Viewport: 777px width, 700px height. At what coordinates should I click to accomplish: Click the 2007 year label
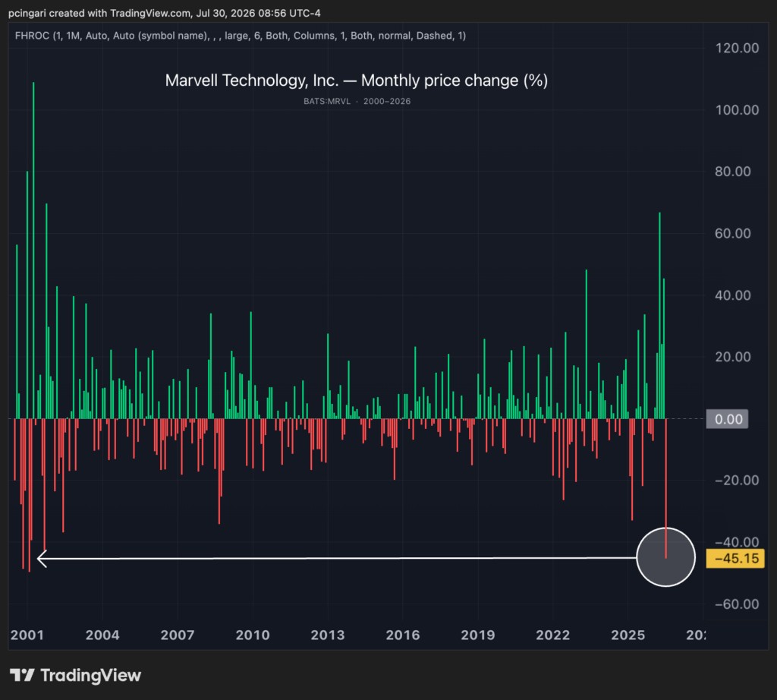178,635
